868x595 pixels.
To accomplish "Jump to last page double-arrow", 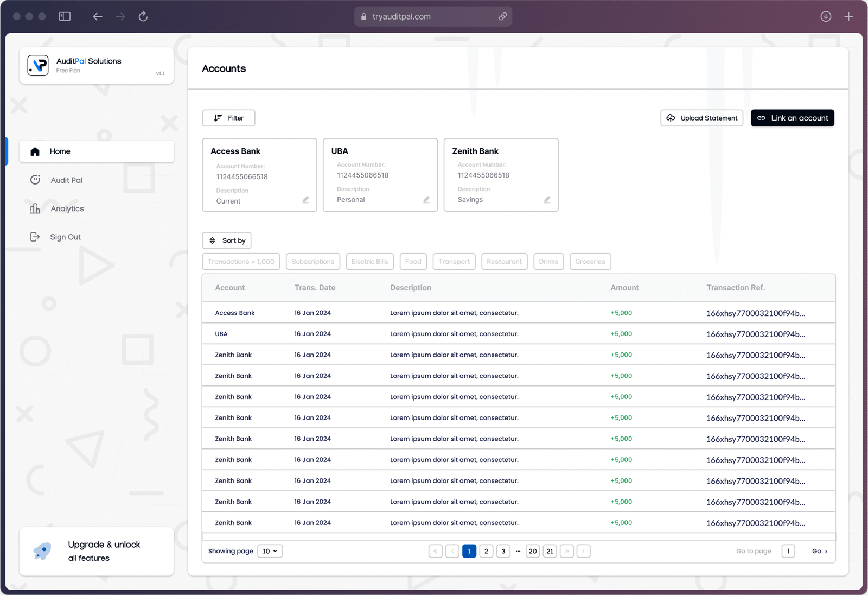I will pos(567,551).
